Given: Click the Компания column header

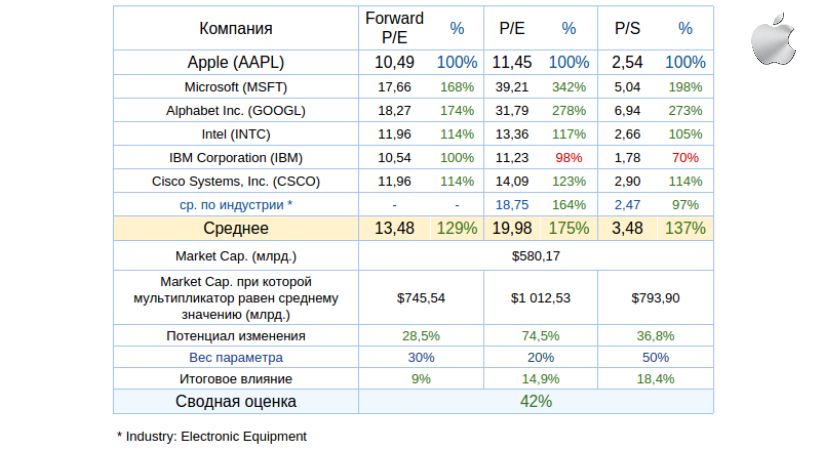Looking at the screenshot, I should [x=235, y=28].
